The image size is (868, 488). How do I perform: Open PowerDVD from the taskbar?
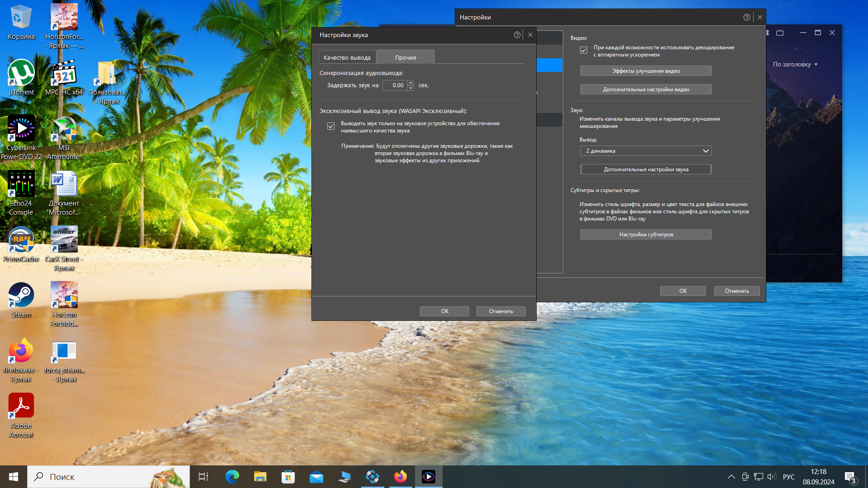click(428, 476)
